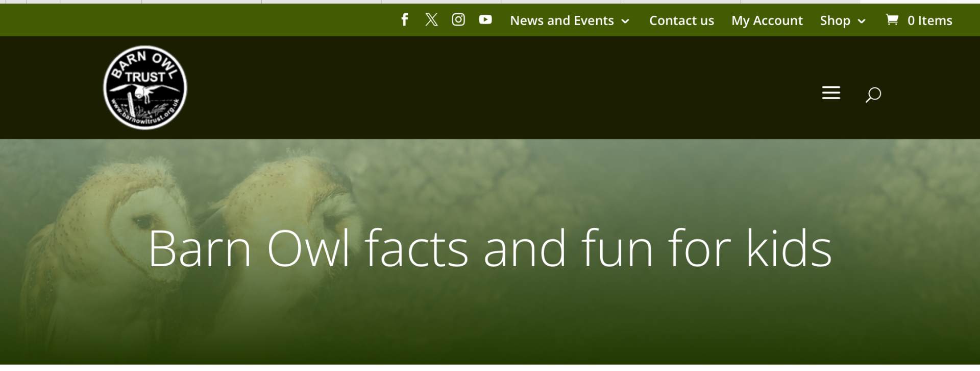Go to the YouTube channel icon

[x=485, y=19]
